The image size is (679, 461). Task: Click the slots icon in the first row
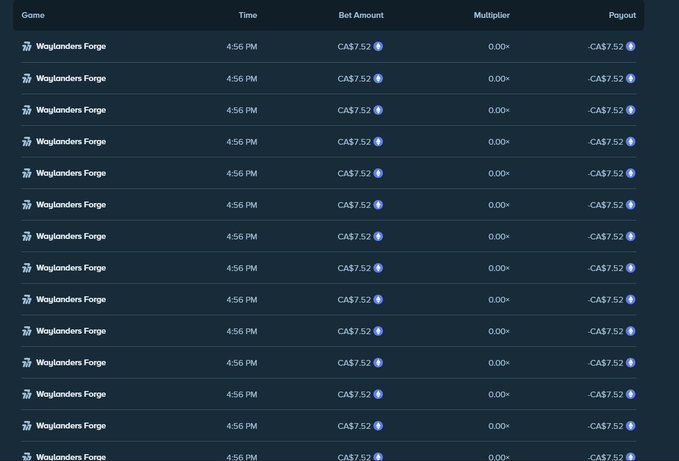(x=27, y=46)
